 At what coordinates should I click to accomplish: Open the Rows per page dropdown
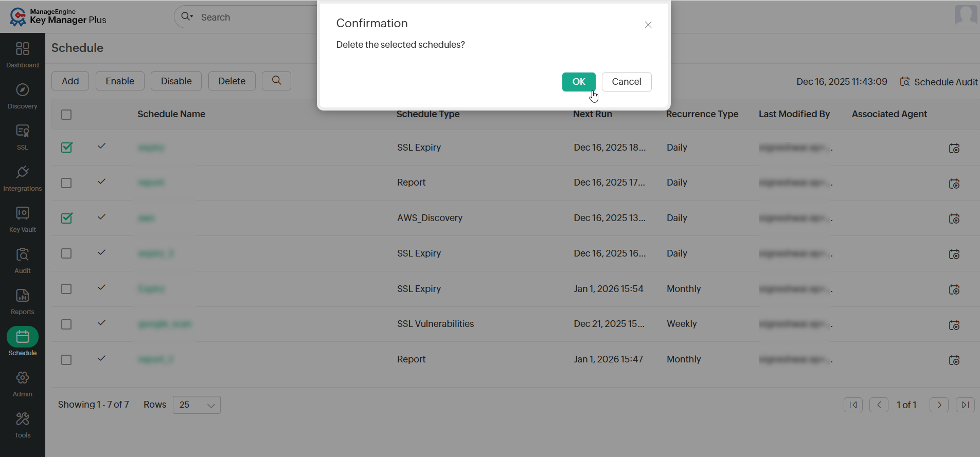click(197, 405)
